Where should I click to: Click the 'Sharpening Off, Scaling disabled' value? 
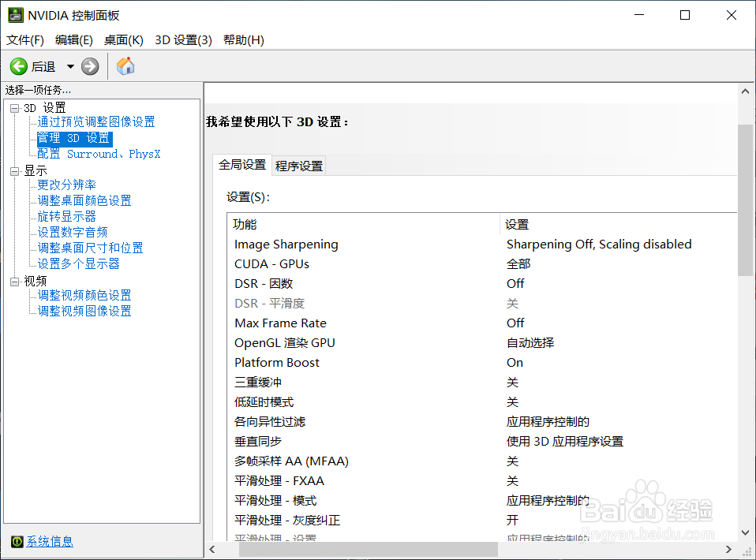pyautogui.click(x=599, y=245)
